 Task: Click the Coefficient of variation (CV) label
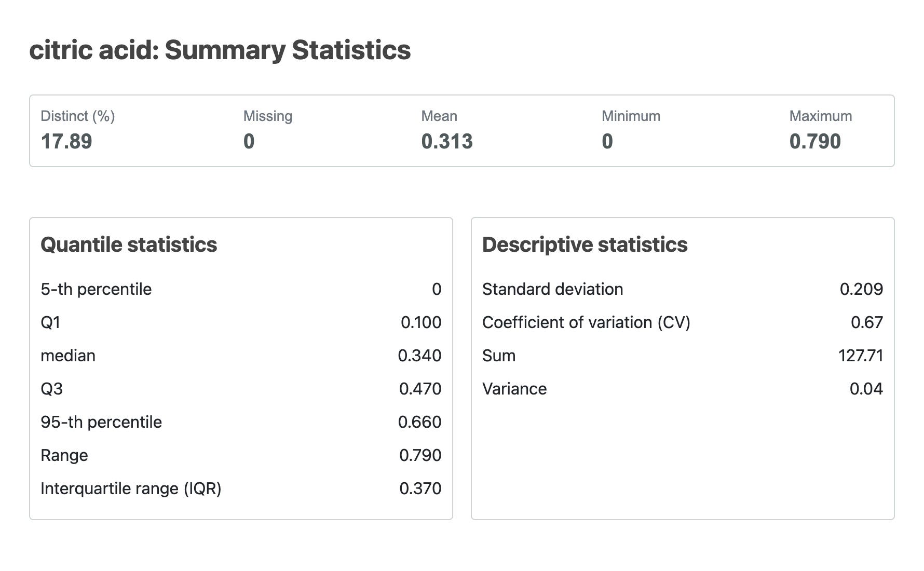click(x=586, y=322)
